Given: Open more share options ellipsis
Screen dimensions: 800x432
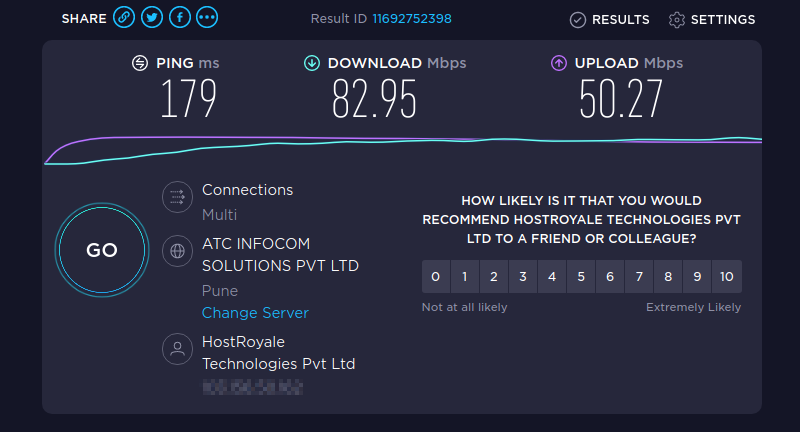Looking at the screenshot, I should 207,18.
